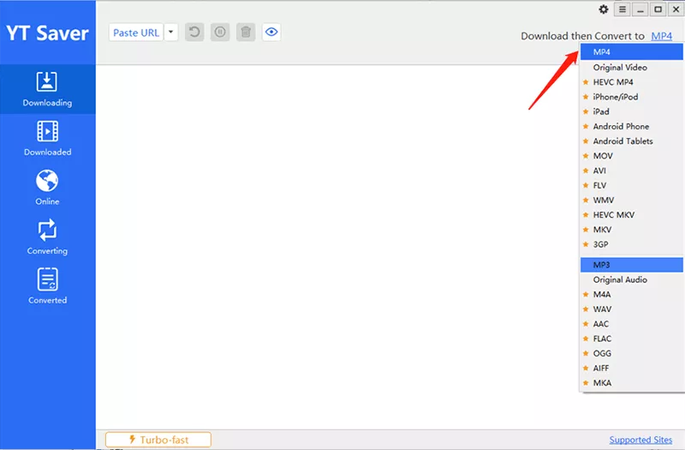Select MP3 from the format list
Image resolution: width=685 pixels, height=450 pixels.
tap(602, 265)
